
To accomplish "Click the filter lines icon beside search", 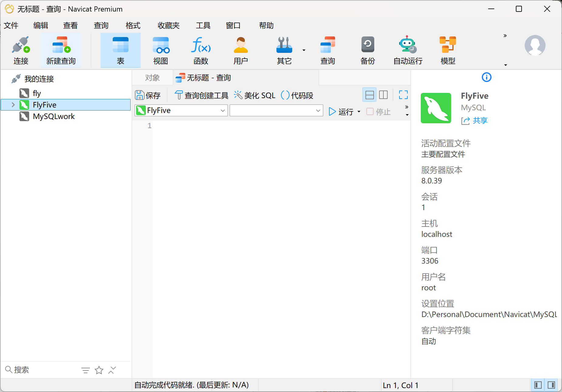I will [x=86, y=370].
